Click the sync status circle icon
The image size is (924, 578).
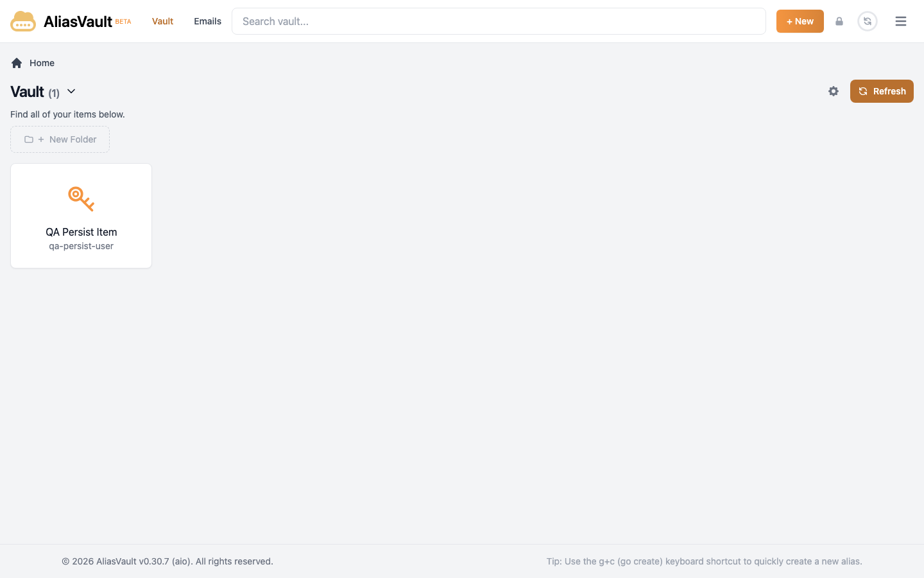pos(868,21)
